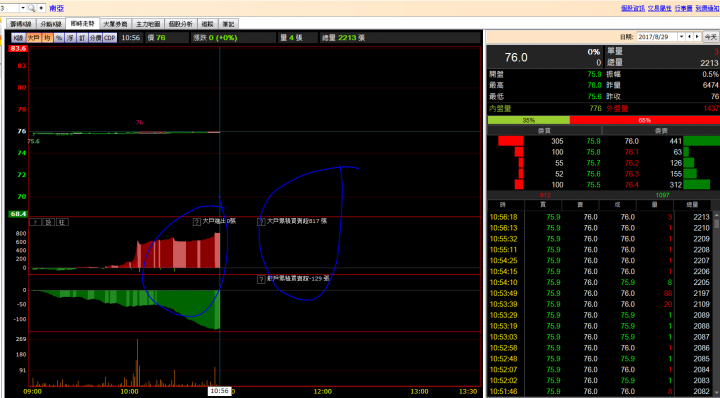Click the green 68.4 limit-down price label

coord(18,214)
